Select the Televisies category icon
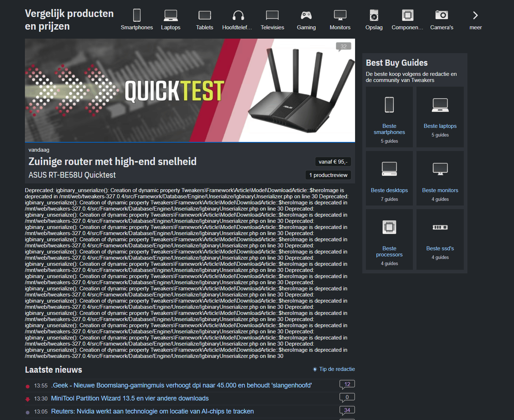The image size is (514, 420). [x=272, y=15]
